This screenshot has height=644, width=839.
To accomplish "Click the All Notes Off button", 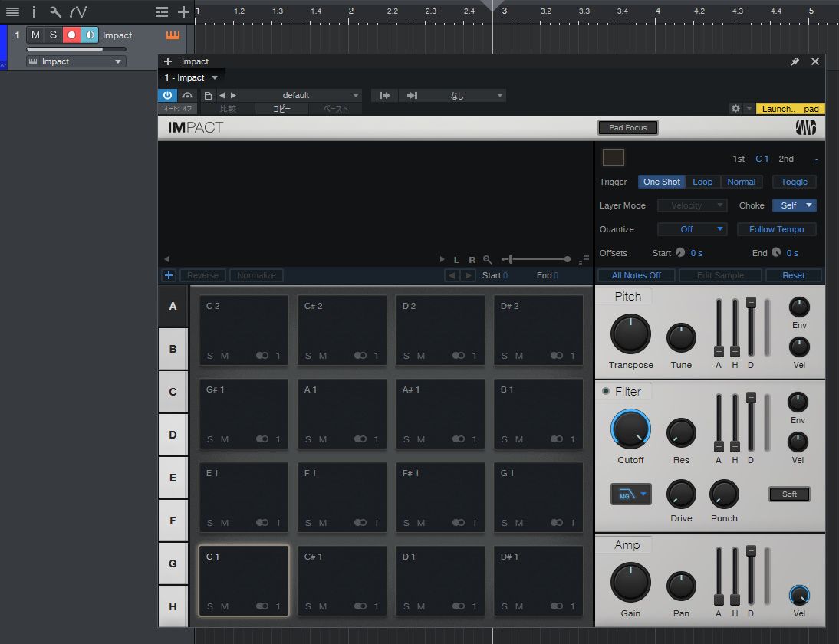I will [636, 275].
